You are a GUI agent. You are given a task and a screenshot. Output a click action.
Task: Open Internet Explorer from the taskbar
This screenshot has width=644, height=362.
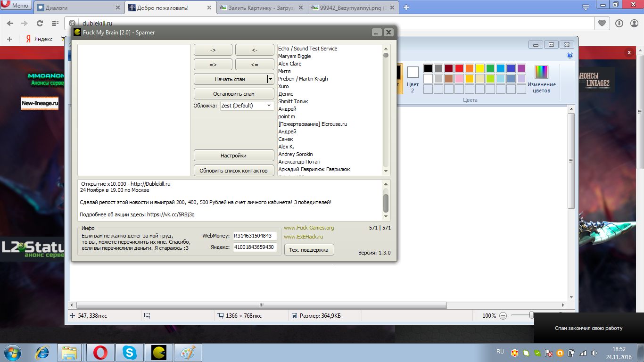click(x=43, y=352)
